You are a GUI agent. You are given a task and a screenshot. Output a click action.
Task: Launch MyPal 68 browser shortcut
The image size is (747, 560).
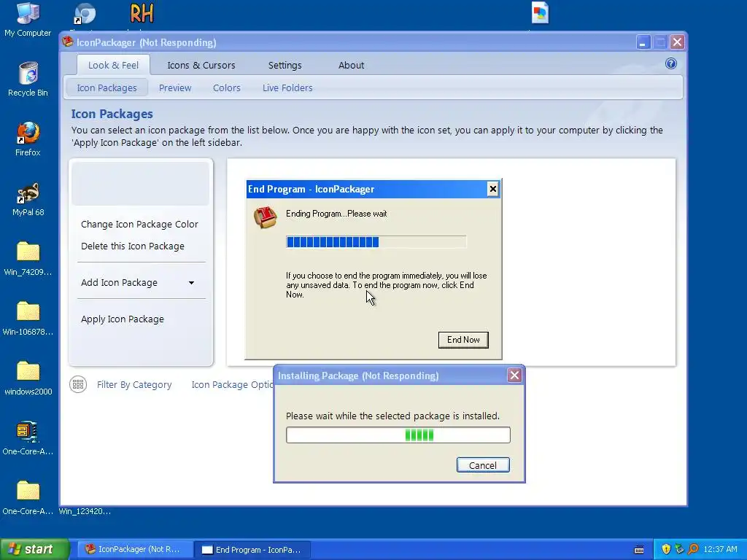[28, 198]
